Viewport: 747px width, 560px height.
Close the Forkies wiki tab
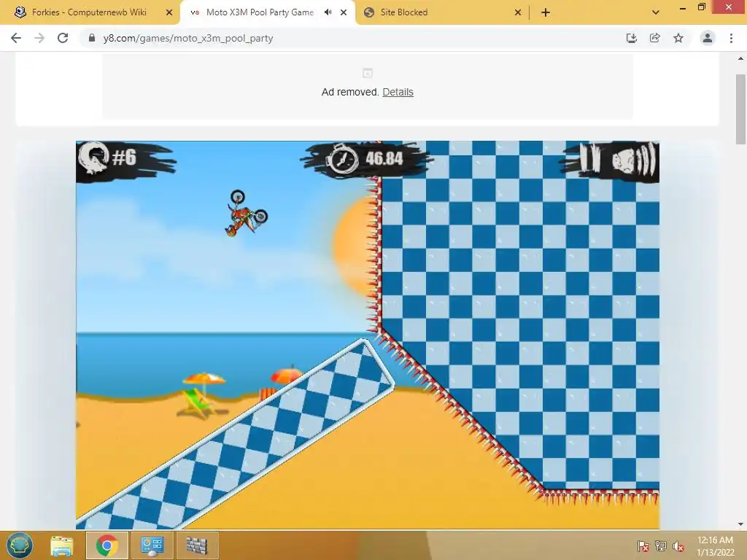click(x=169, y=12)
